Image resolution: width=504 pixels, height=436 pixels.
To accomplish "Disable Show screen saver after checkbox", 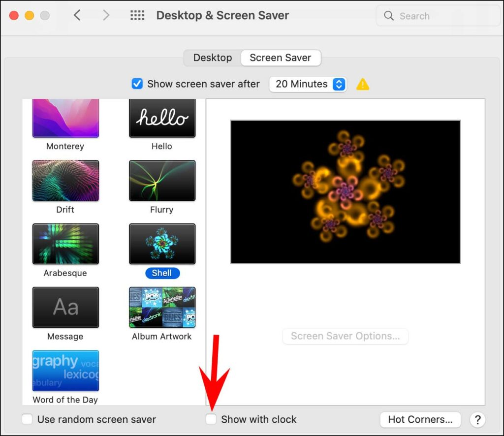I will [137, 84].
